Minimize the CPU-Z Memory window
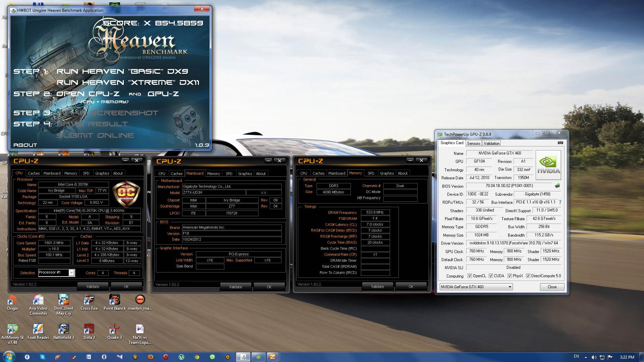The width and height of the screenshot is (644, 362). click(410, 160)
